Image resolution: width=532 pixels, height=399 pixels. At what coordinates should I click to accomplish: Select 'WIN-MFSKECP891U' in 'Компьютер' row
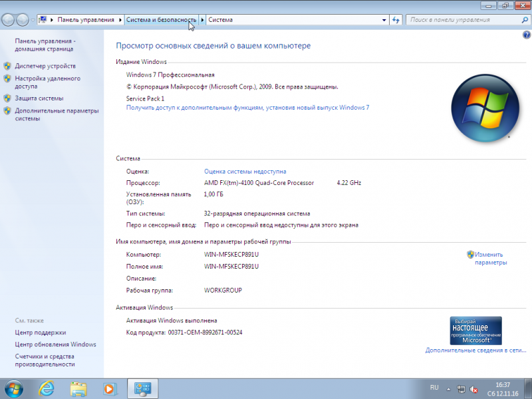(x=231, y=255)
